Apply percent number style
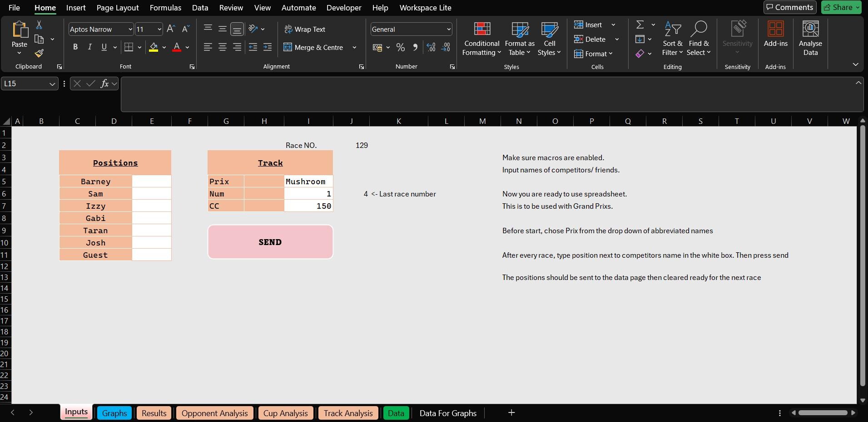868x422 pixels. (x=400, y=47)
